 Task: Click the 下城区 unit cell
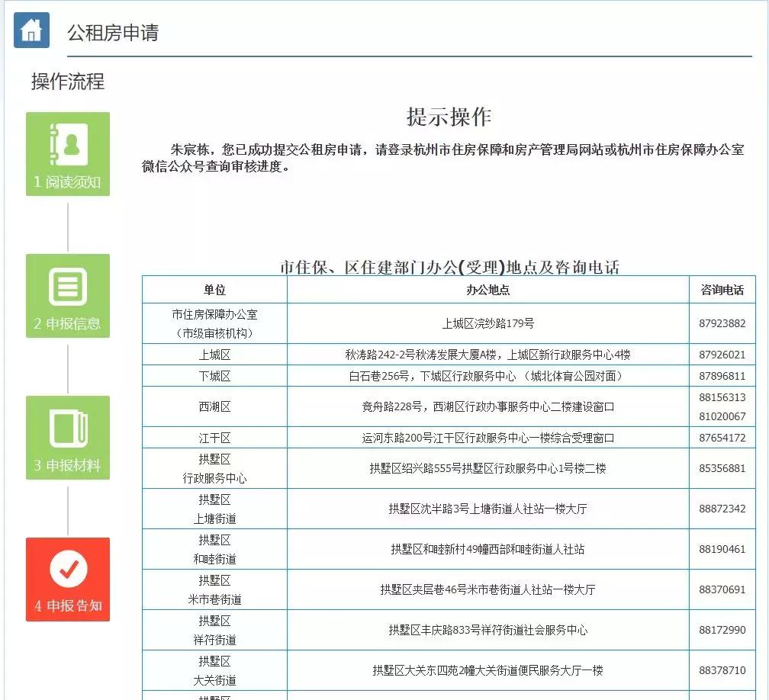pyautogui.click(x=216, y=375)
